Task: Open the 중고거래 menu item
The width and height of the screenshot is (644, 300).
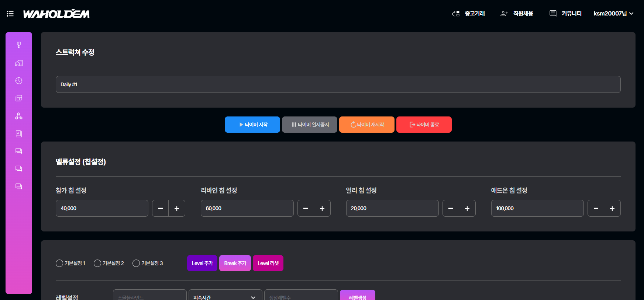Action: pyautogui.click(x=469, y=14)
